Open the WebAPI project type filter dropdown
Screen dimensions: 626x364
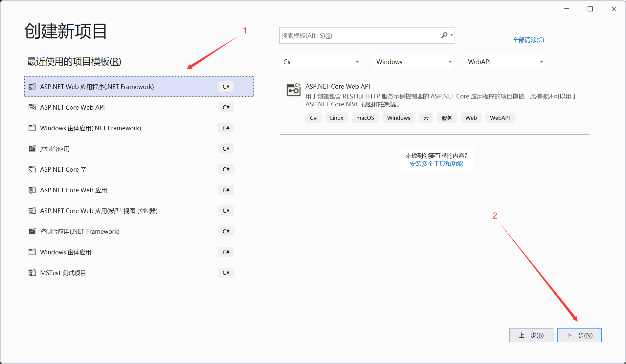[504, 62]
